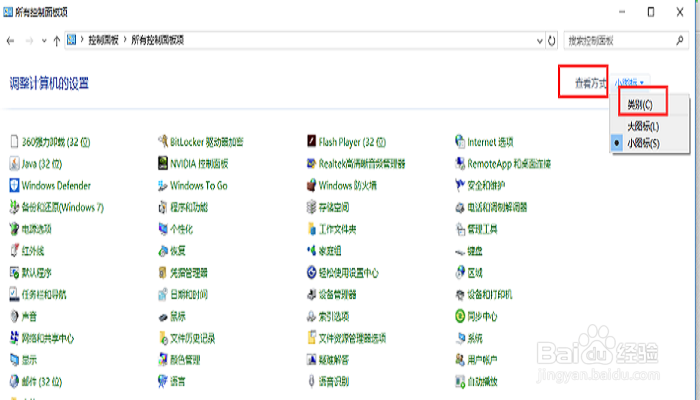Open 备份和还原(Windows 7)
This screenshot has width=700, height=400.
[62, 207]
